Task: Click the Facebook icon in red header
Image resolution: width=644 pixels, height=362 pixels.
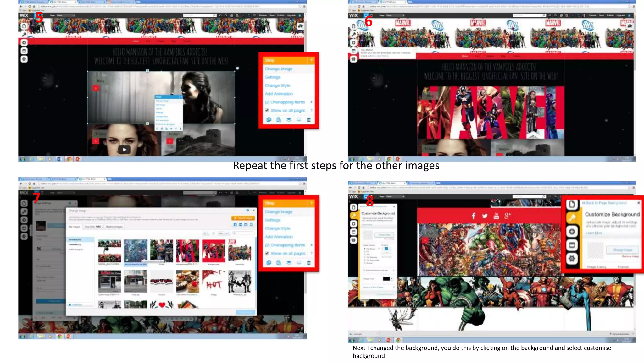Action: [473, 216]
